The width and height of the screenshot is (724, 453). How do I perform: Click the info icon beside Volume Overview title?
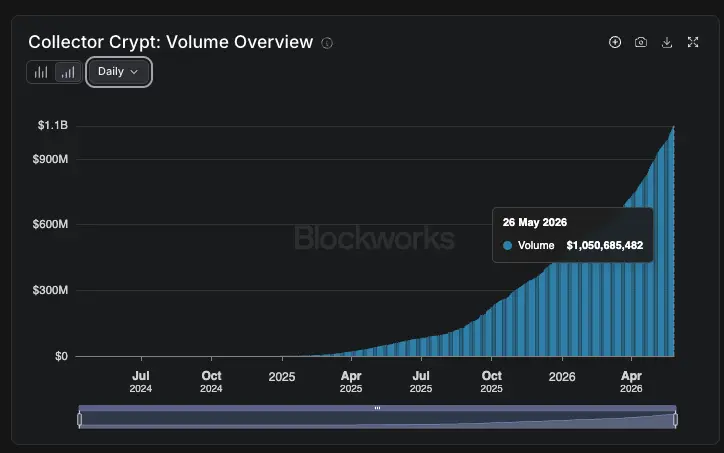[327, 43]
